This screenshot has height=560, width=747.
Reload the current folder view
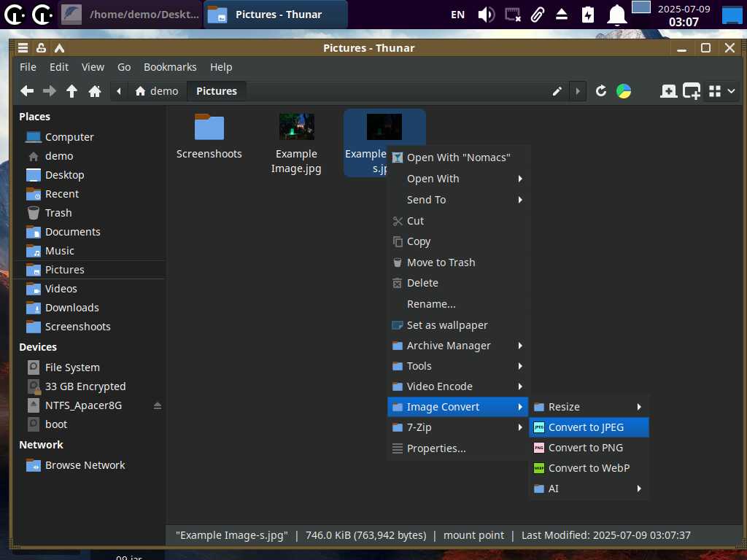tap(601, 91)
